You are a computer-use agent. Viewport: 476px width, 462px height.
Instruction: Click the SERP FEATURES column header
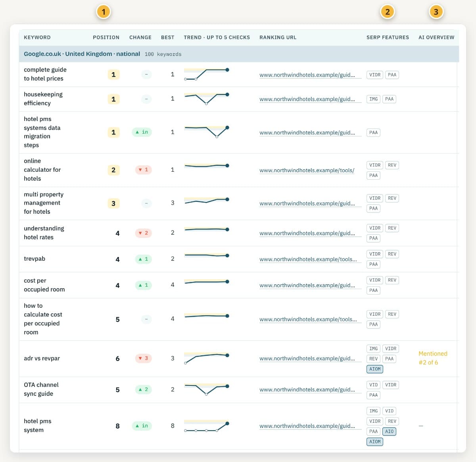388,37
